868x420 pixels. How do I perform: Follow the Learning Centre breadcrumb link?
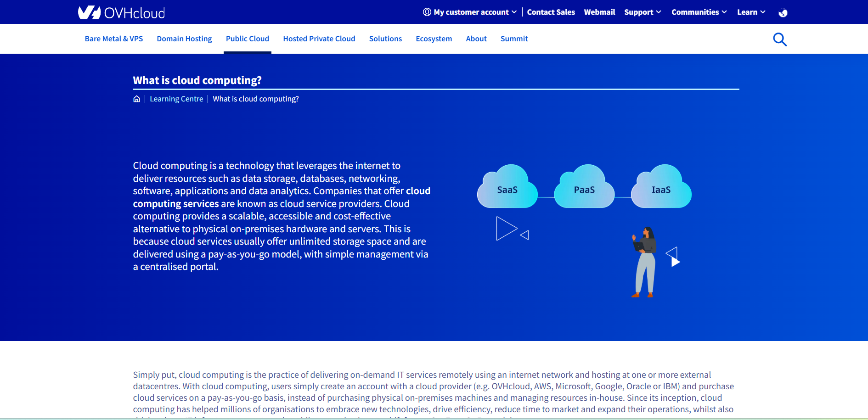point(176,99)
